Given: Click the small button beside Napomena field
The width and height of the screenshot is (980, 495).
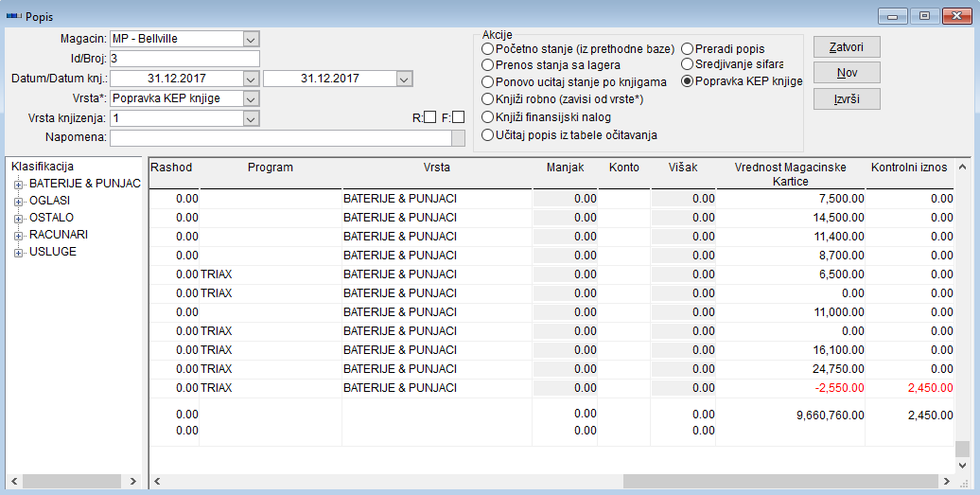Looking at the screenshot, I should point(458,138).
